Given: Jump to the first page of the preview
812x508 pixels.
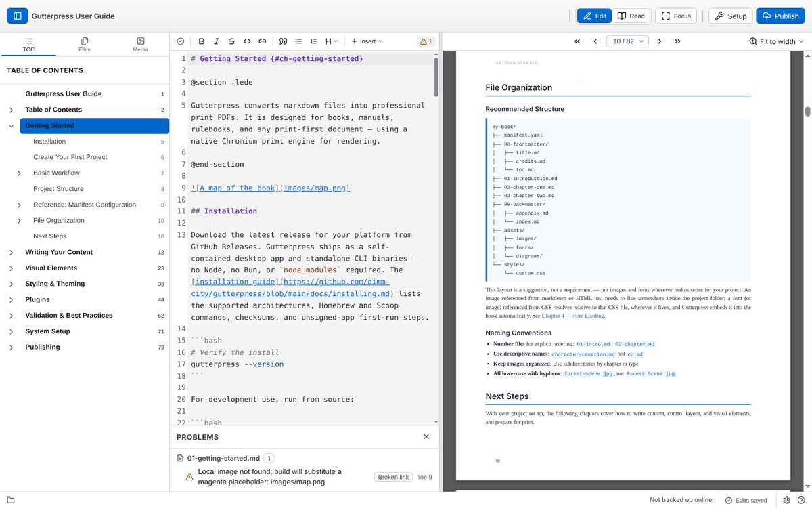Looking at the screenshot, I should point(577,41).
